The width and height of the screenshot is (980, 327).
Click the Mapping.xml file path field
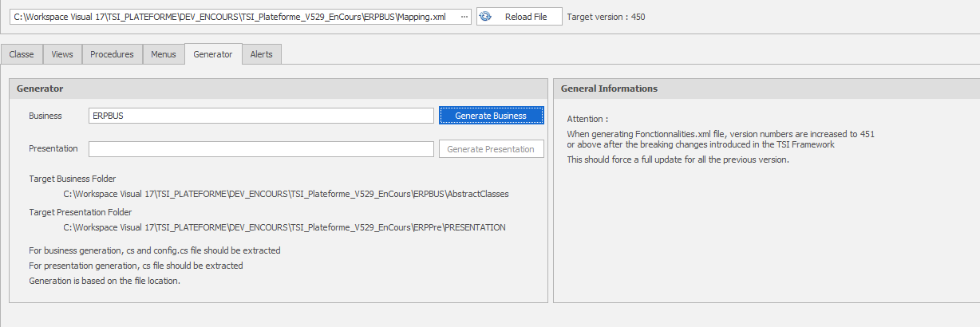point(240,17)
